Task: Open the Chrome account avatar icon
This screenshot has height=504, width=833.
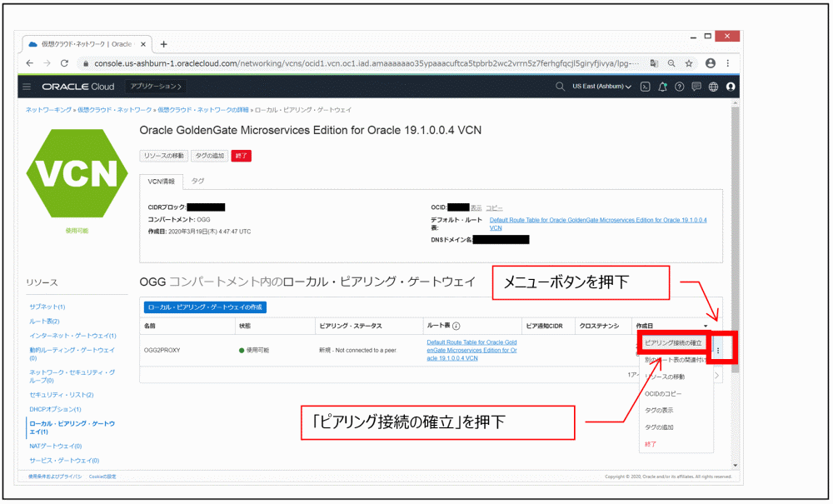Action: click(711, 62)
